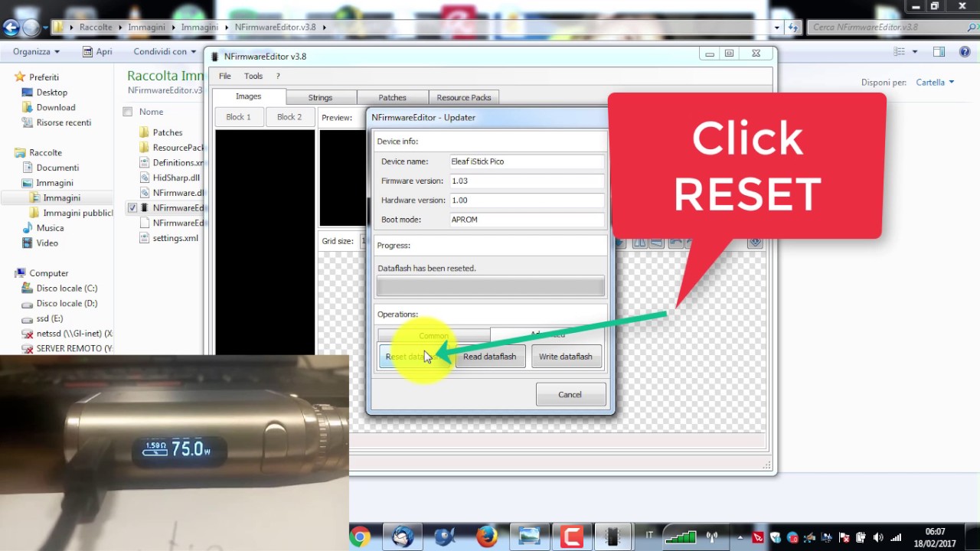Click the Firmware version field
Screen dimensions: 980x551
(527, 181)
